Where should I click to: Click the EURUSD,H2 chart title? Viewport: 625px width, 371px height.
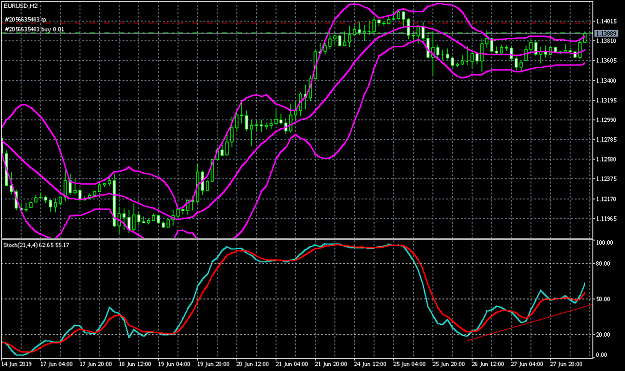21,6
